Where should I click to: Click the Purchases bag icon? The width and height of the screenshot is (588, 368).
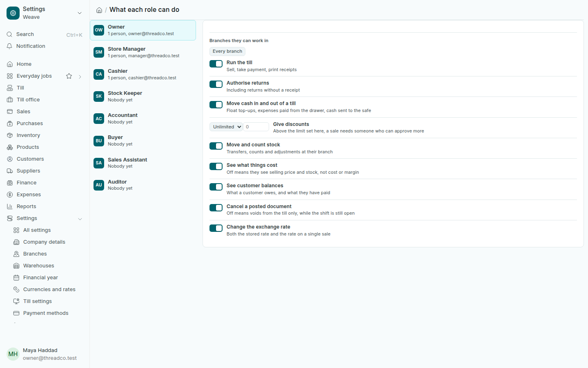10,123
